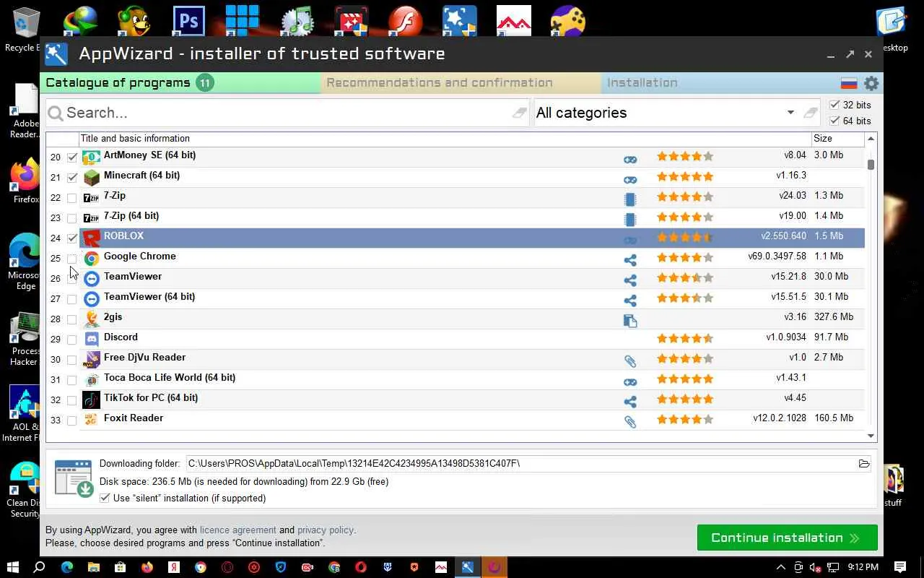Open Firefox desktop shortcut
Viewport: 924px width, 578px height.
pyautogui.click(x=25, y=181)
